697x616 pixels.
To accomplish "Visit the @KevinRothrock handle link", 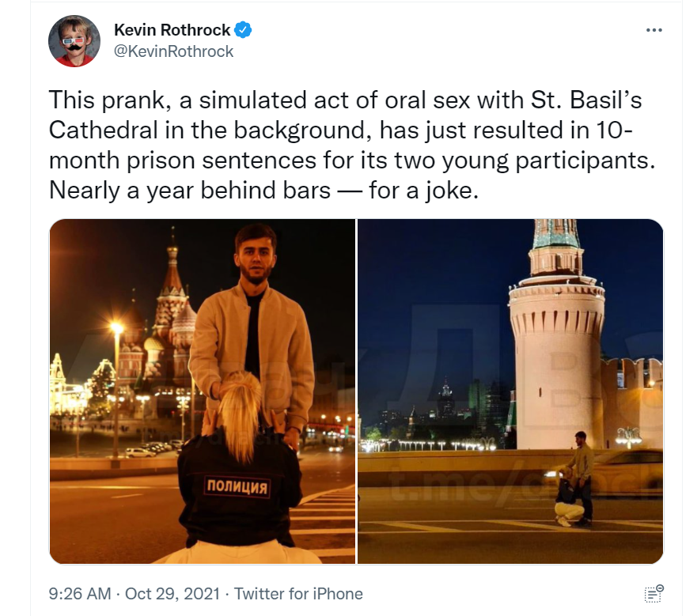I will 173,51.
